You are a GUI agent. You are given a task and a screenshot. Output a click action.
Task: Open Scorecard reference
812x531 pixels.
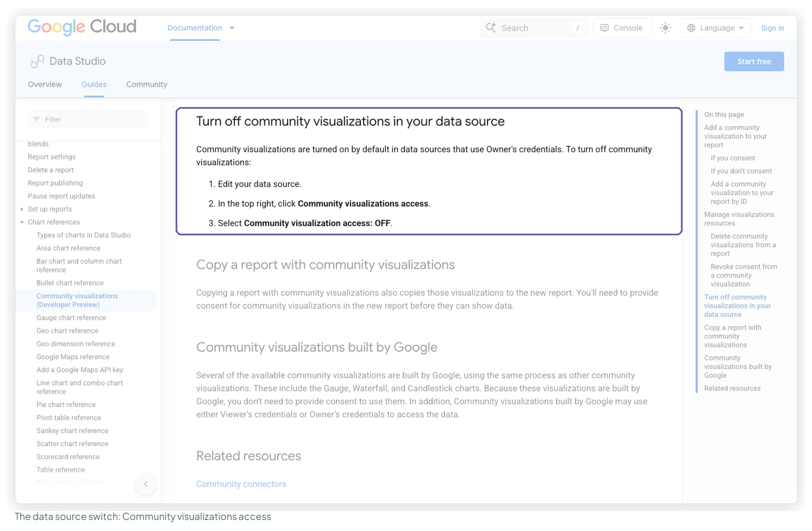pyautogui.click(x=68, y=457)
